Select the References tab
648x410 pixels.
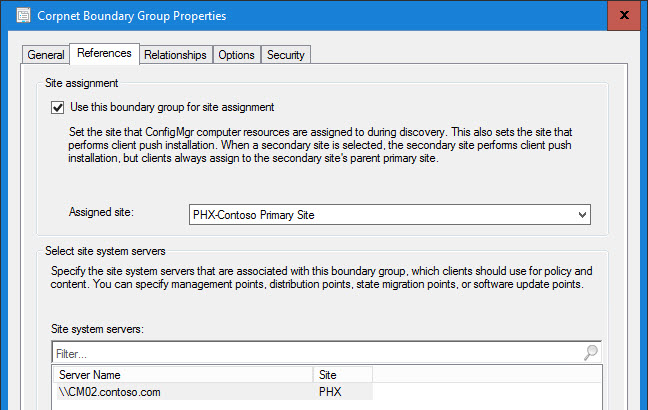pyautogui.click(x=103, y=54)
